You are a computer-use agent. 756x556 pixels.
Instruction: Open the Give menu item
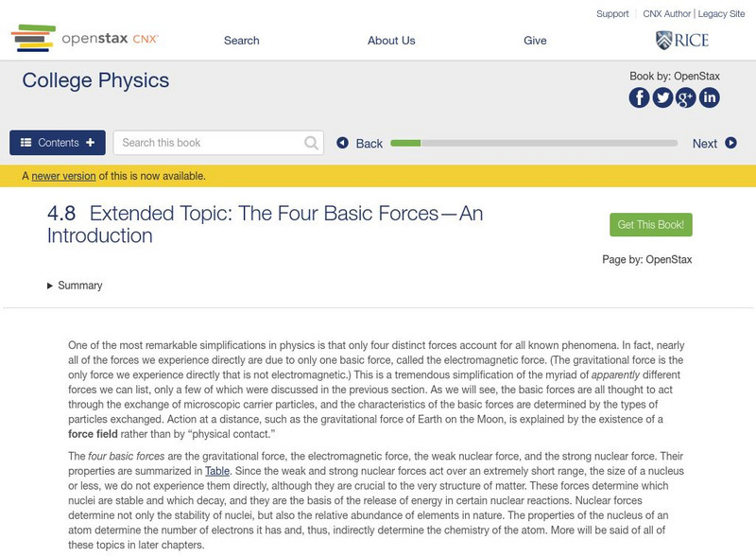point(535,41)
